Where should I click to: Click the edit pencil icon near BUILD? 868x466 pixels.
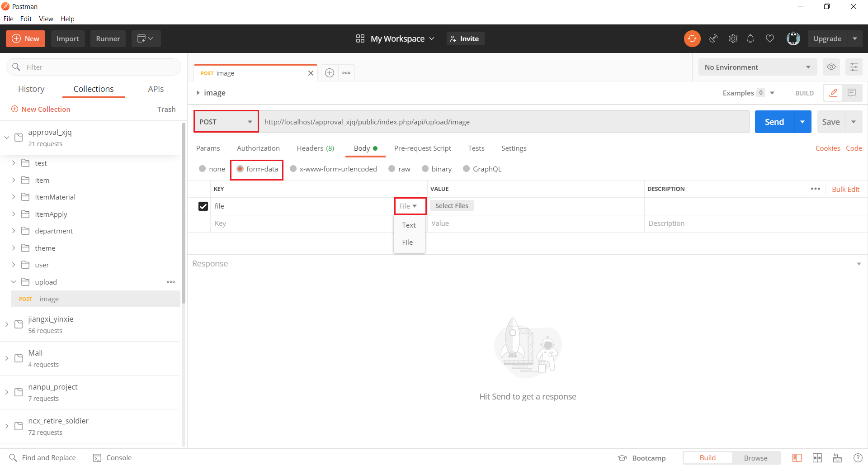coord(833,93)
